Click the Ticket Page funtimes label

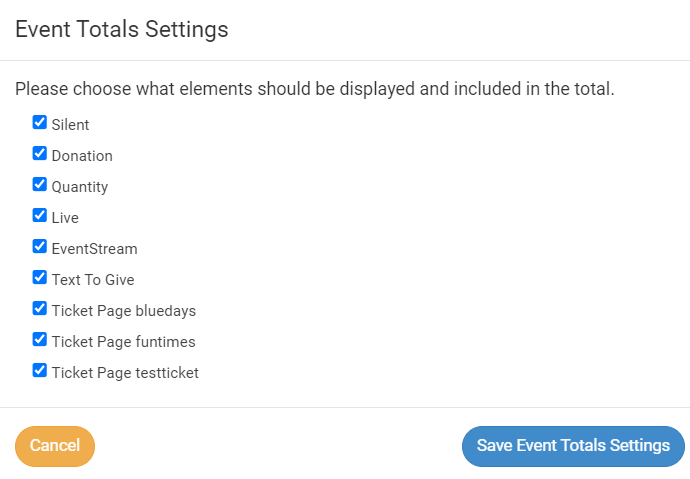(124, 342)
